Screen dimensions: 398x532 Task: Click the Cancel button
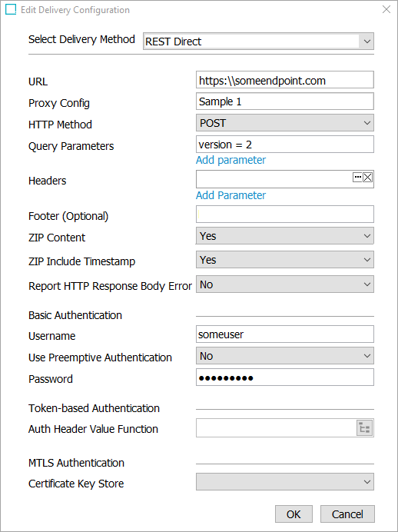click(x=347, y=514)
